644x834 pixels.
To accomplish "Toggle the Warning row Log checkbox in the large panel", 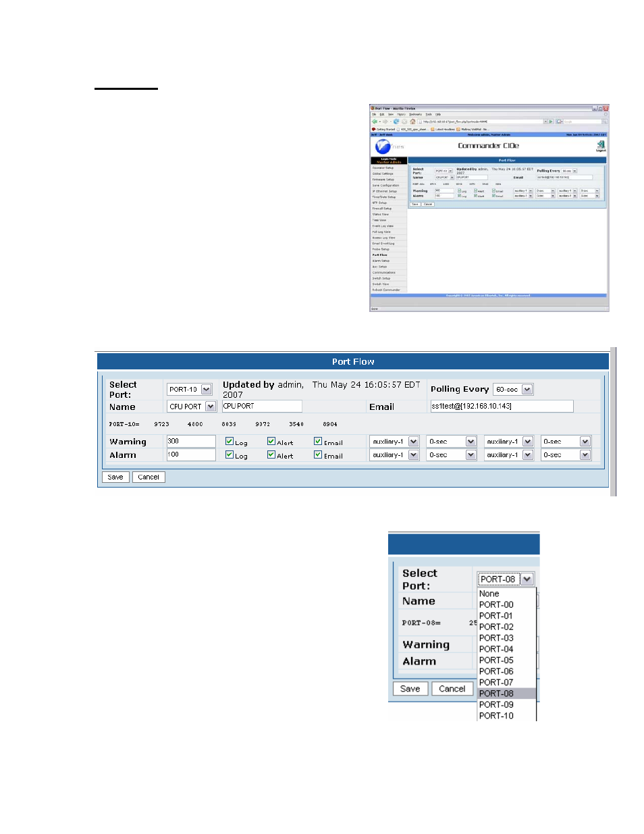I will click(x=230, y=441).
